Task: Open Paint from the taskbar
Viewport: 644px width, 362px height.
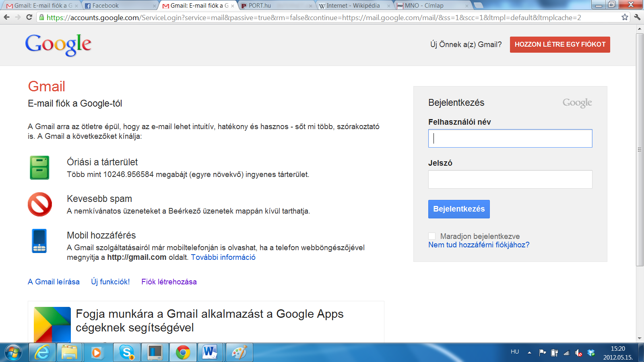Action: pyautogui.click(x=239, y=353)
